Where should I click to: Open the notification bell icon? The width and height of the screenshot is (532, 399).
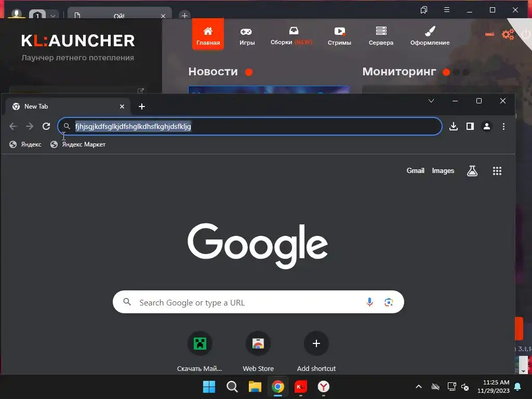518,387
